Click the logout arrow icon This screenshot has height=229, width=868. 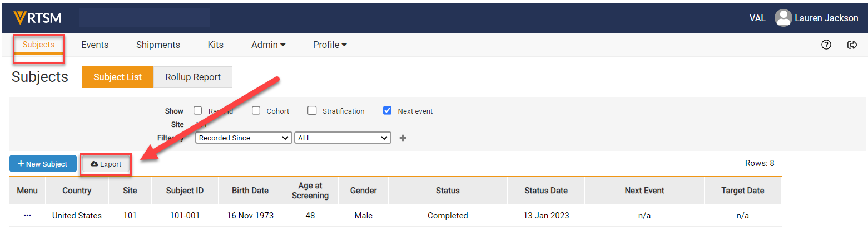coord(852,45)
